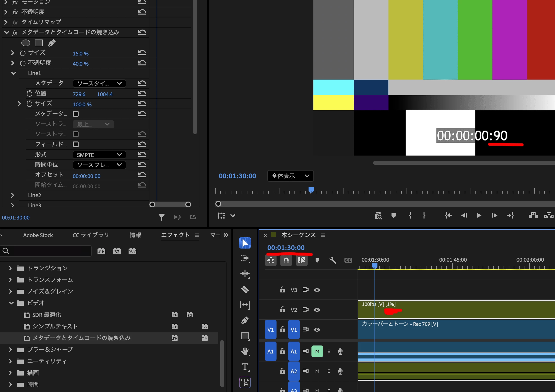Click the offset timecode value
The image size is (555, 392).
pyautogui.click(x=87, y=176)
